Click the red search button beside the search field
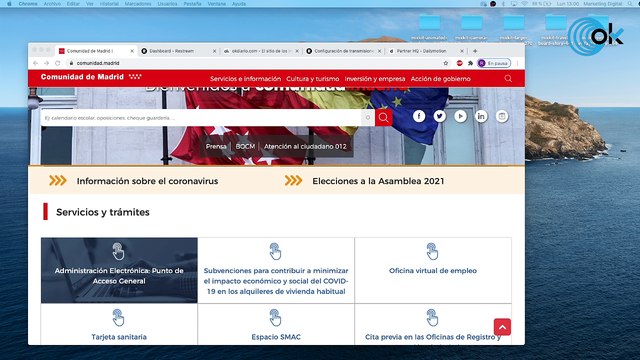The image size is (640, 360). pyautogui.click(x=384, y=118)
